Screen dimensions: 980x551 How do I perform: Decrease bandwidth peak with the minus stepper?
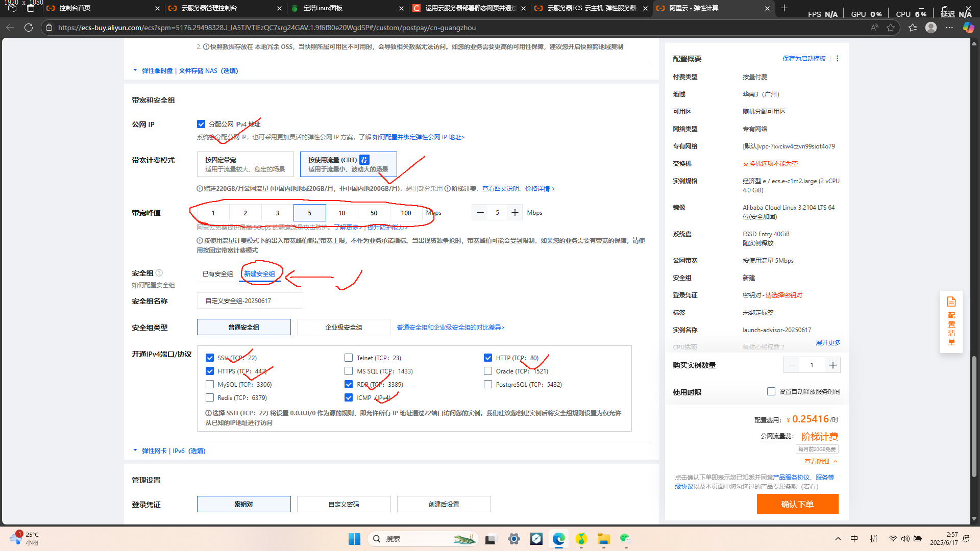point(480,213)
